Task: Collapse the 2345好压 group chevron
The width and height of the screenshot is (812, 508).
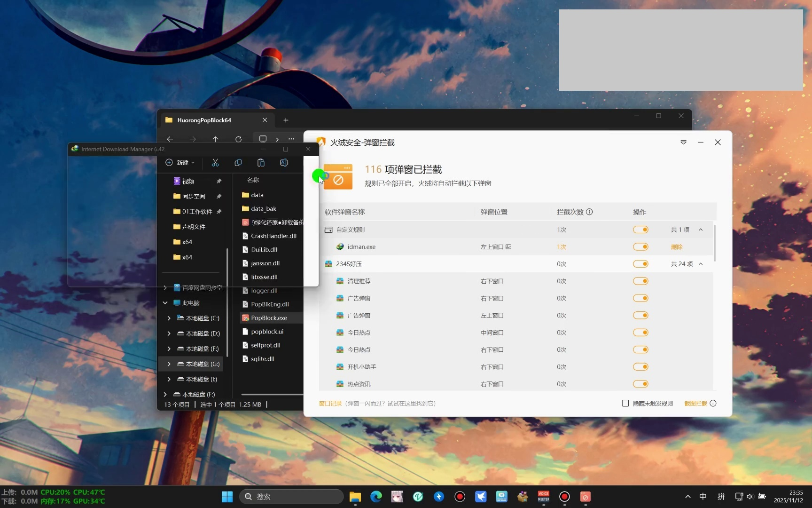Action: (701, 264)
